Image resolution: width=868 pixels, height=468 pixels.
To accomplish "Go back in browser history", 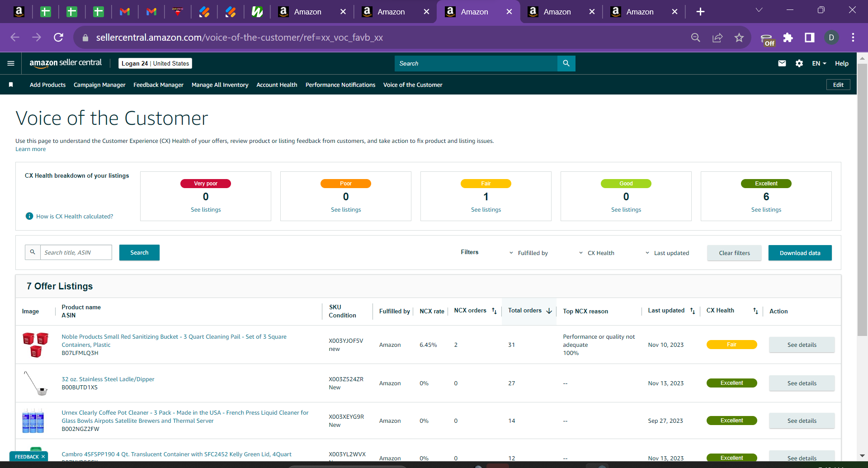I will click(x=15, y=38).
